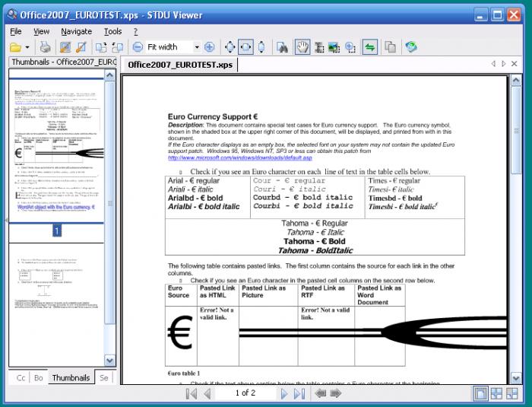Go to the previous page
Image resolution: width=532 pixels, height=407 pixels.
(207, 393)
